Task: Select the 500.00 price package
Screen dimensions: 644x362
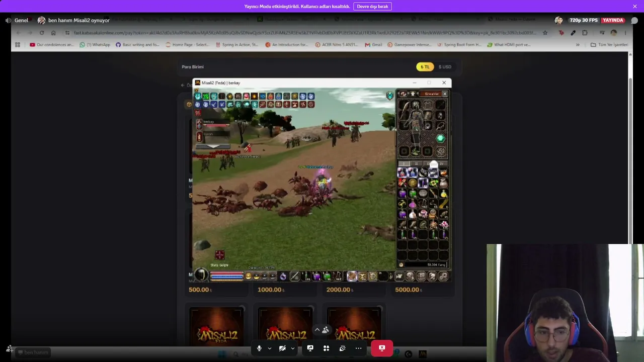Action: [x=199, y=290]
